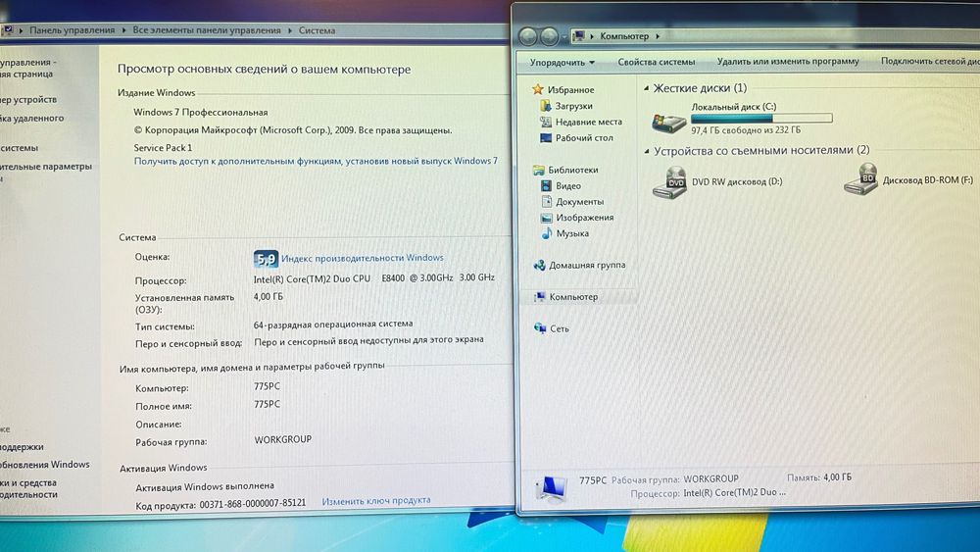The image size is (980, 552).
Task: Click Память: 4,00 ГБ in details pane
Action: click(x=818, y=477)
